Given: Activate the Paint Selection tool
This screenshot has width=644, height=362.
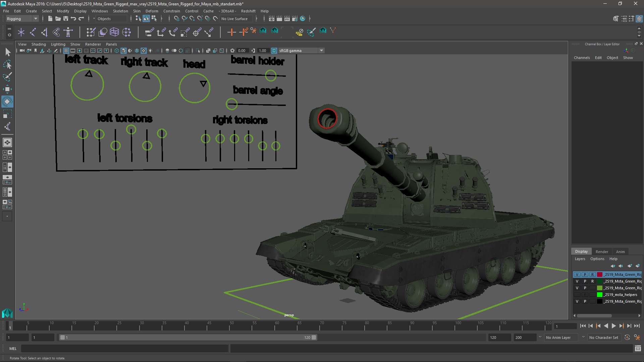Looking at the screenshot, I should coord(7,77).
